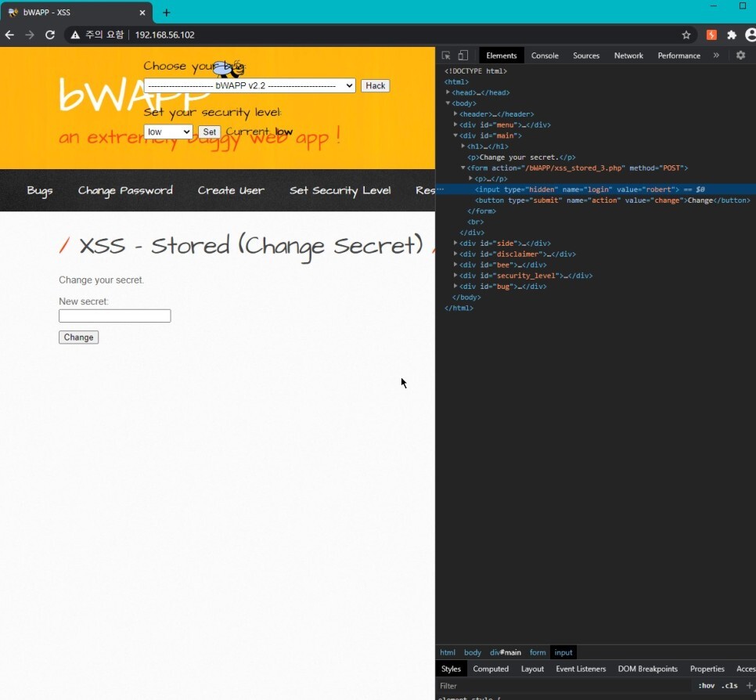756x700 pixels.
Task: Expand the h1 element node
Action: (x=463, y=146)
